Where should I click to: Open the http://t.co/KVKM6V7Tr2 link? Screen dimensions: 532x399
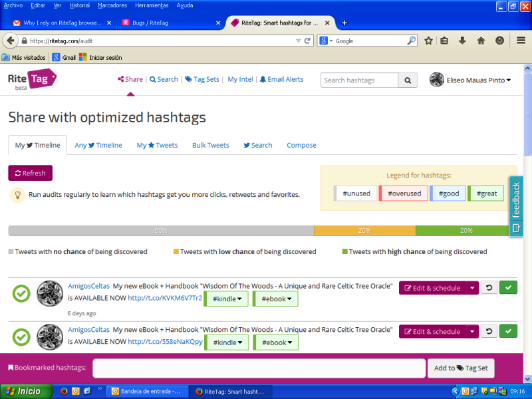[x=165, y=298]
